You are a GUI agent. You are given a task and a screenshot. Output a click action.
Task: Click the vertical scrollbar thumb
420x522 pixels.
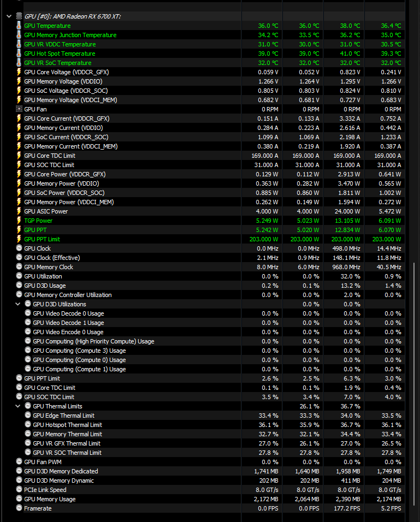[x=414, y=384]
